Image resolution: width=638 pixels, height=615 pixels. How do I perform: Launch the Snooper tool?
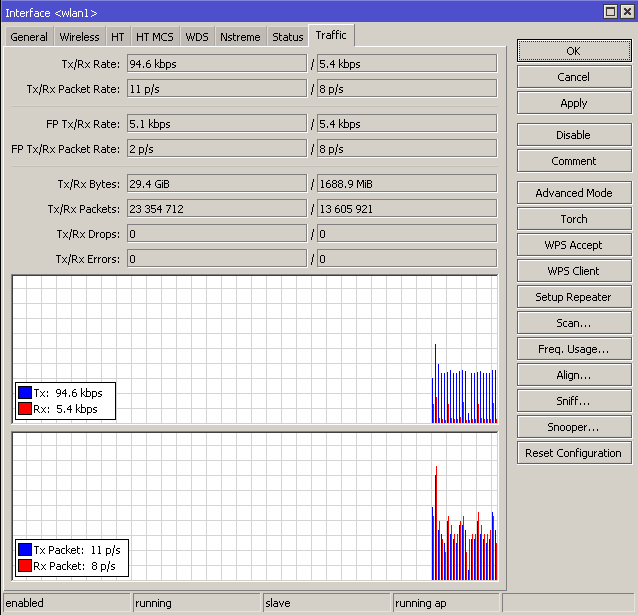[573, 427]
